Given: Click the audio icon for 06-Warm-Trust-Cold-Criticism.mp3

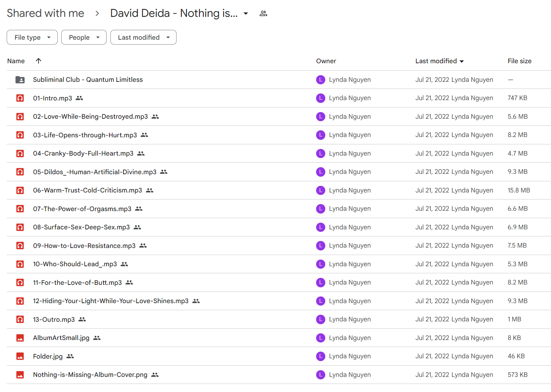Looking at the screenshot, I should pos(20,190).
